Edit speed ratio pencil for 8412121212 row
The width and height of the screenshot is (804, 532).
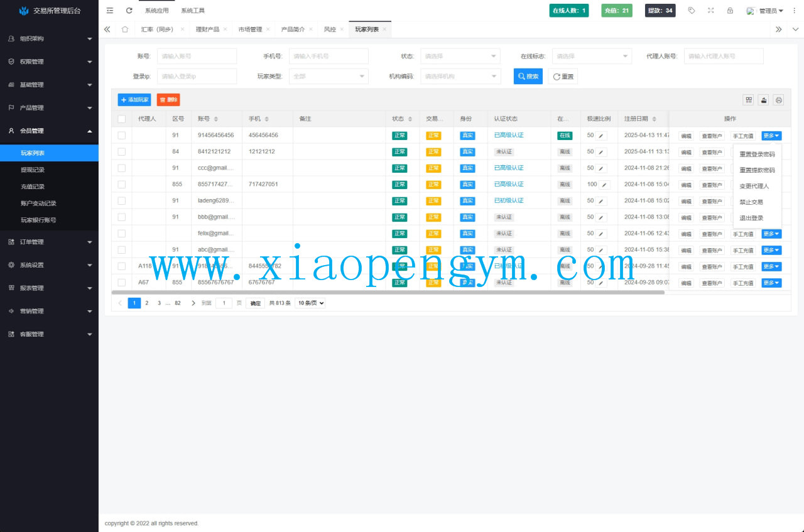pyautogui.click(x=602, y=151)
